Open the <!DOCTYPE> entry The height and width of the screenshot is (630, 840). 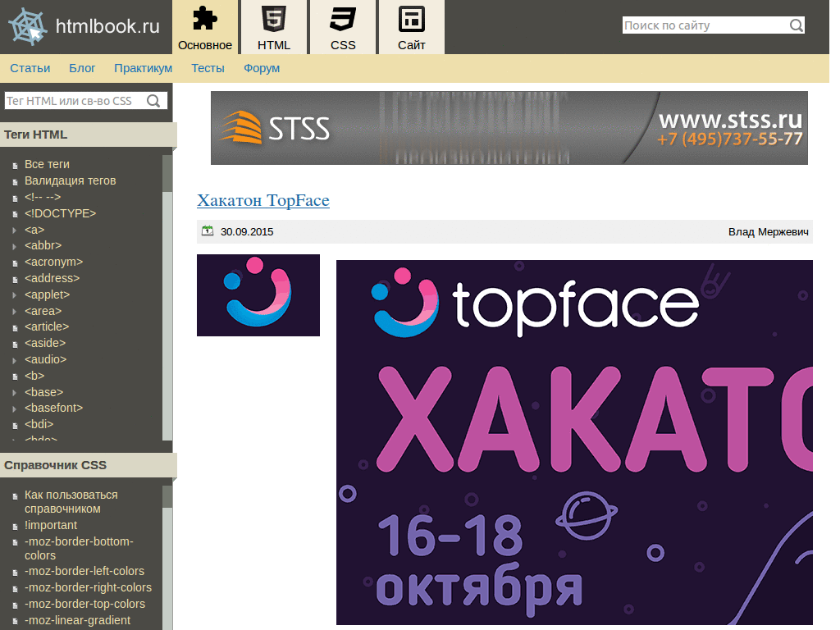[x=60, y=213]
